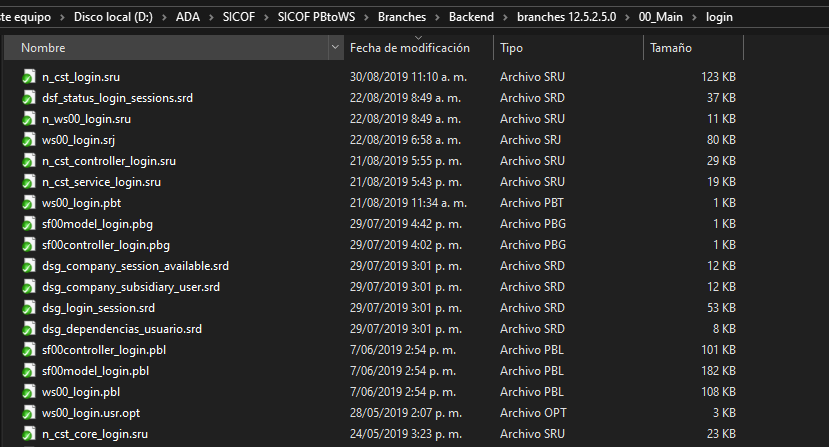Sort files by Fecha de modificación column
Viewport: 829px width, 447px height.
point(410,48)
